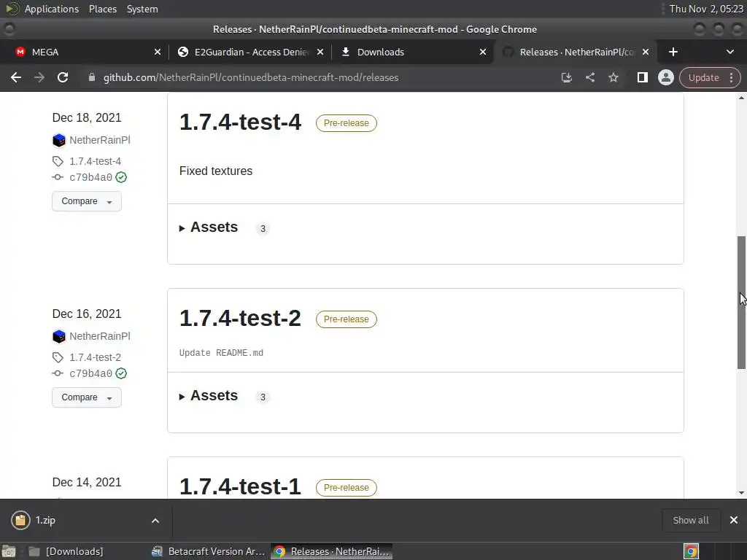
Task: Close the Downloads tab
Action: click(x=483, y=52)
